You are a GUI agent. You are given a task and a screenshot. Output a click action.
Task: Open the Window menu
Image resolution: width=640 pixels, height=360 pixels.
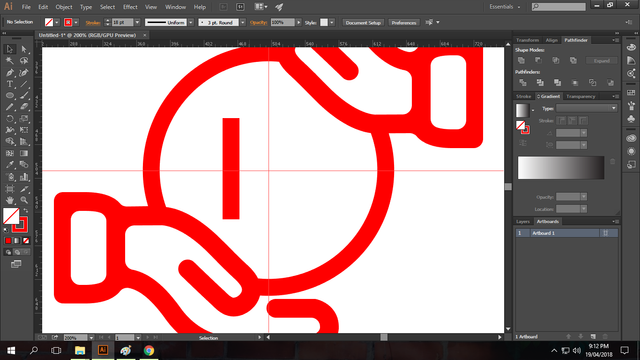click(x=175, y=7)
